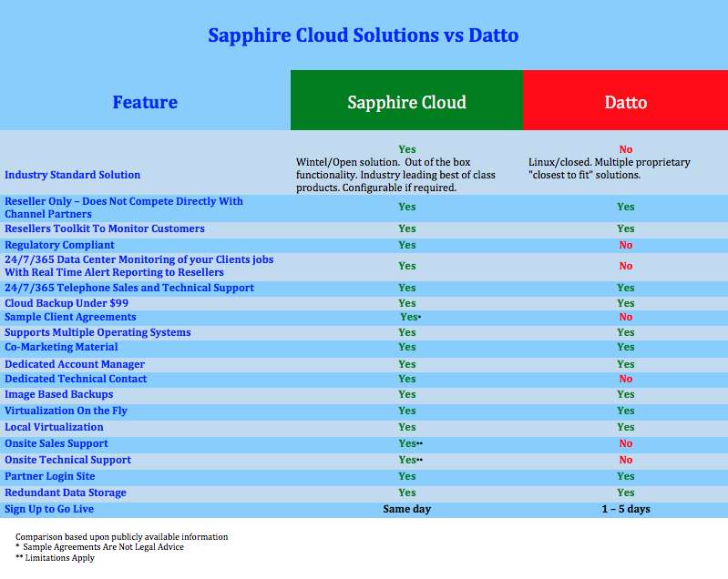Click Cloud Backup Under $99 label
Viewport: 728px width, 579px height.
[x=67, y=303]
